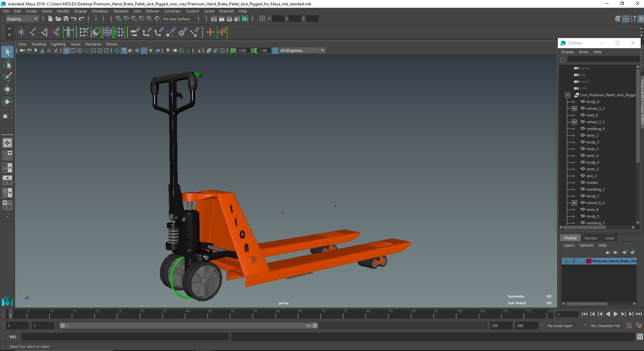Click the four view layout icon
644x351 pixels.
7,155
